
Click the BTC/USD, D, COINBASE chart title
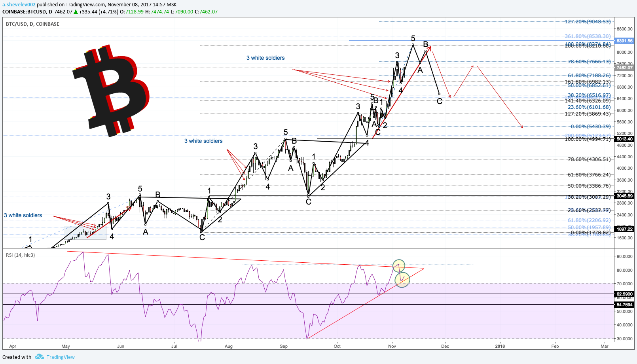pos(32,24)
